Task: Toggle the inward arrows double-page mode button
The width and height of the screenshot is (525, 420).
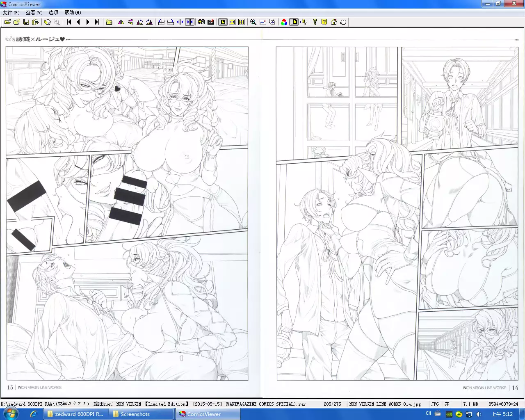Action: pyautogui.click(x=189, y=22)
